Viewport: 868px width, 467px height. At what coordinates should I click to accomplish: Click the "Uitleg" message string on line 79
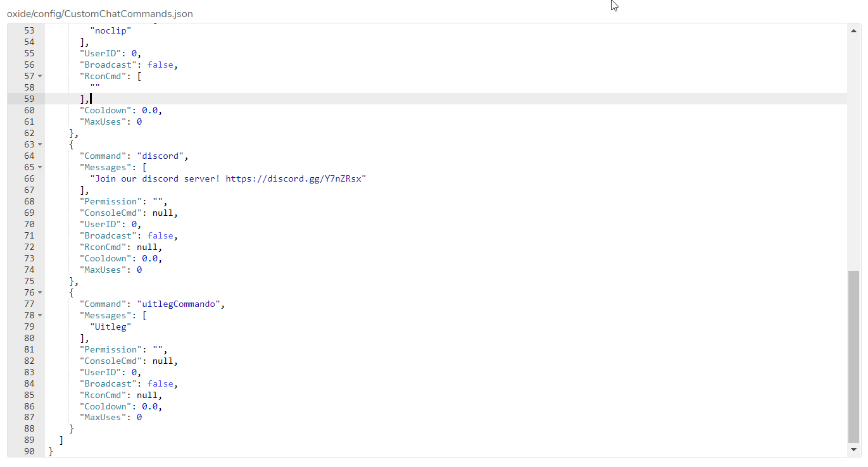[x=110, y=327]
